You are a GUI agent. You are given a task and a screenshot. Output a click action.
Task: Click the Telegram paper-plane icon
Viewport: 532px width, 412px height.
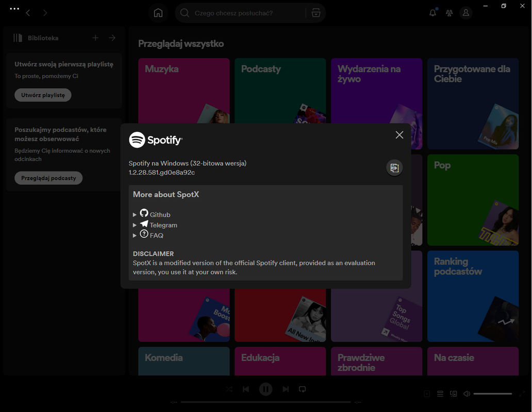(144, 224)
